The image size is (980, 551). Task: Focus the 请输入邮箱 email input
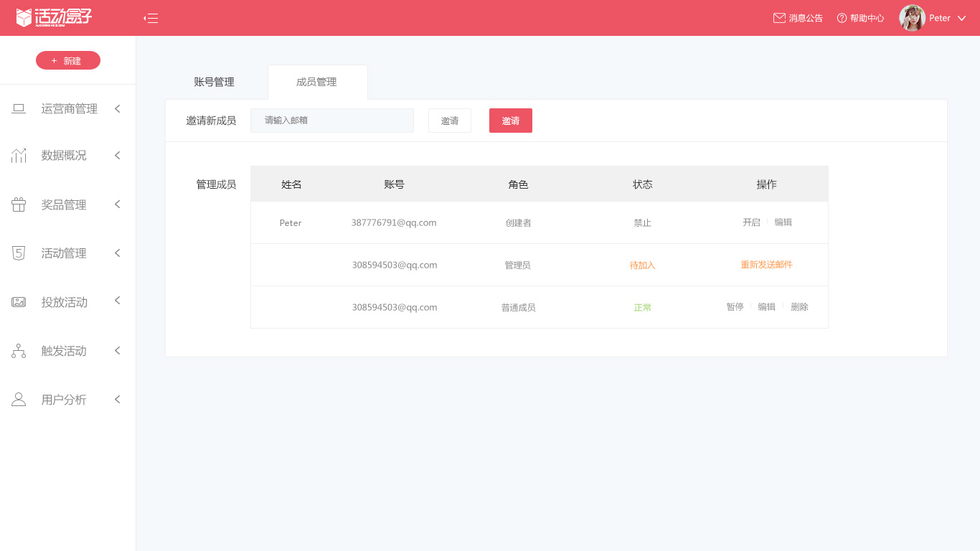point(332,121)
